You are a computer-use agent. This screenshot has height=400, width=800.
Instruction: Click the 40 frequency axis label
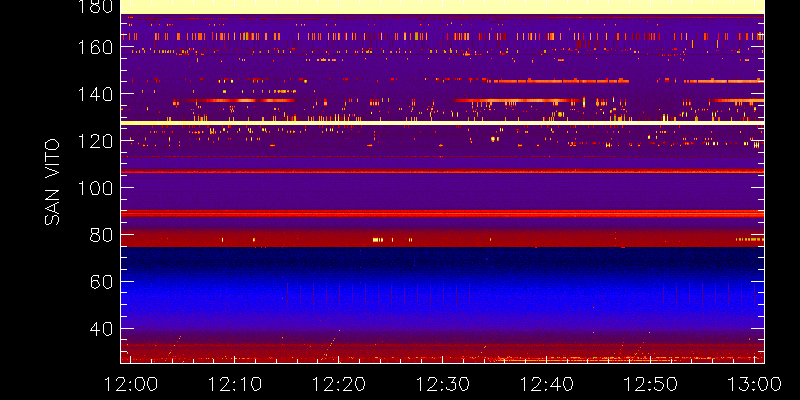click(101, 329)
